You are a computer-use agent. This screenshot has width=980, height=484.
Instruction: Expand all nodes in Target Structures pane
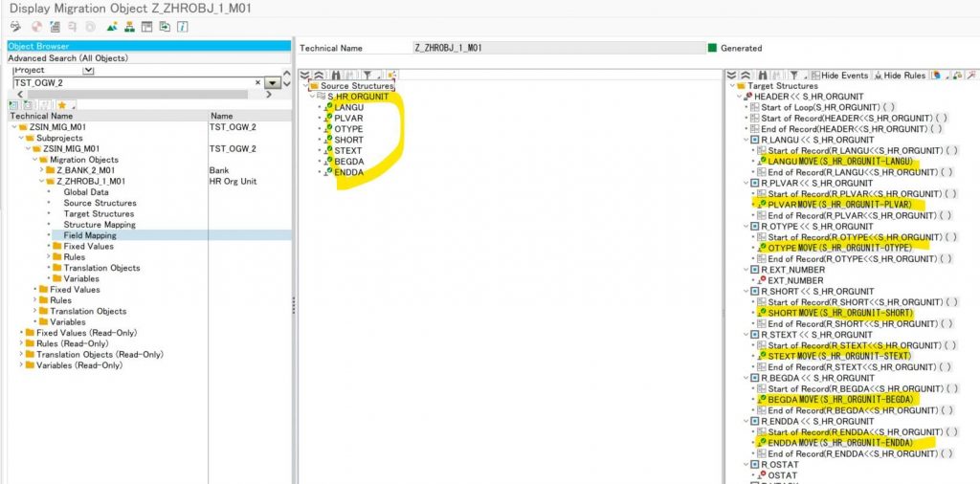coord(732,75)
